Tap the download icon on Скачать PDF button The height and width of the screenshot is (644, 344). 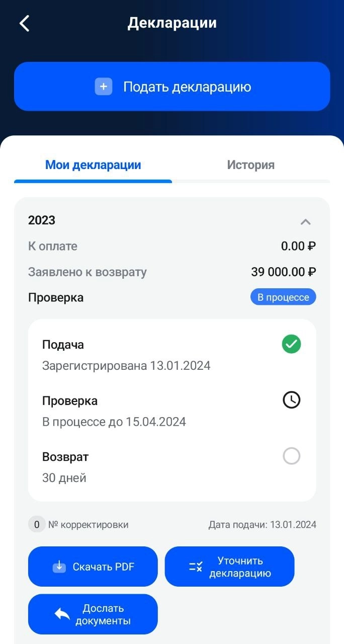(59, 567)
